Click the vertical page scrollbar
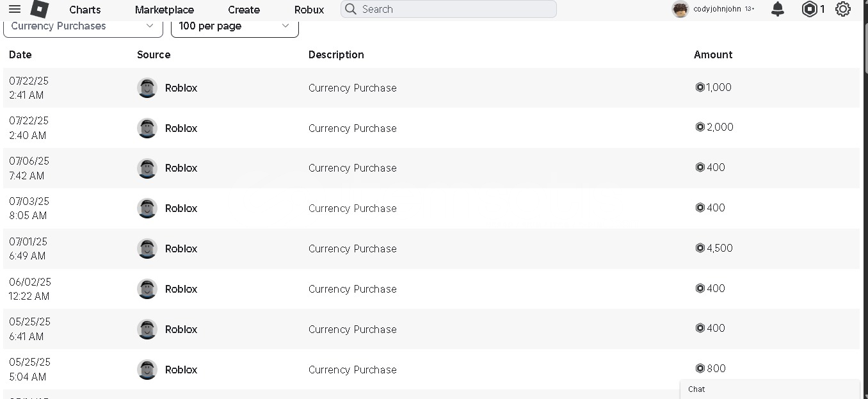 coord(864,192)
